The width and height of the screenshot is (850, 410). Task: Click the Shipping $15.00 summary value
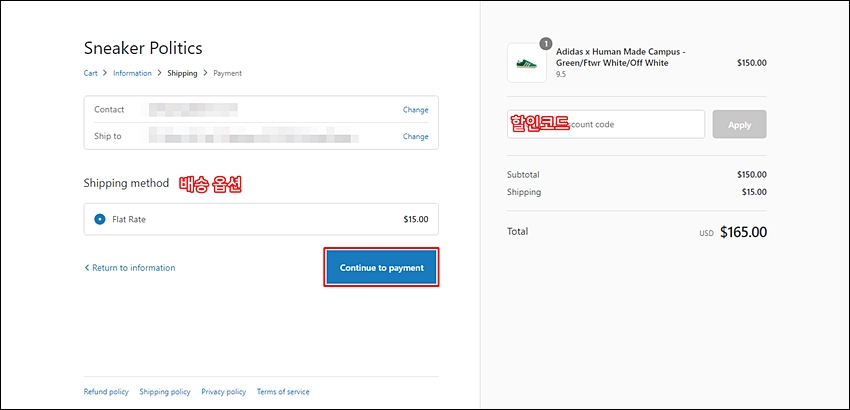click(x=754, y=192)
